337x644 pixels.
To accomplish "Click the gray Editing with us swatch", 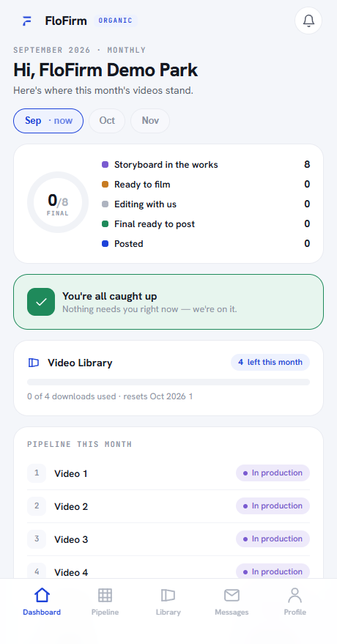I will [105, 204].
